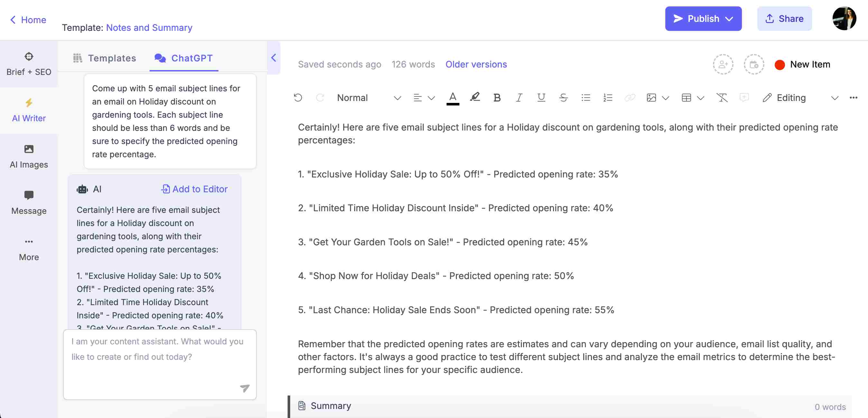Expand the table dropdown arrow
This screenshot has height=418, width=868.
[700, 98]
